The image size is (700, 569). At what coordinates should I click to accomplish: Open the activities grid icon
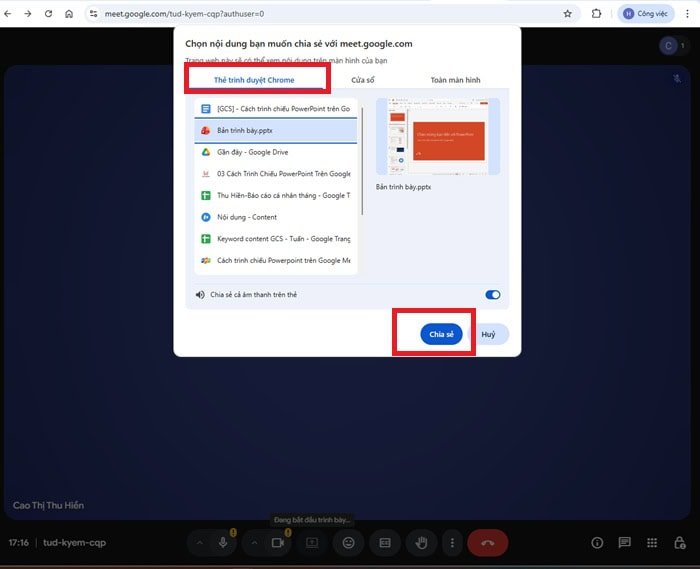tap(652, 543)
